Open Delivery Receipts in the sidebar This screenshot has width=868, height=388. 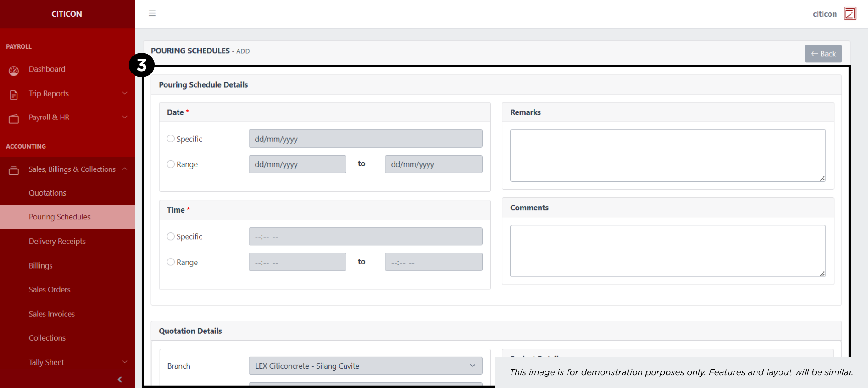[x=57, y=241]
